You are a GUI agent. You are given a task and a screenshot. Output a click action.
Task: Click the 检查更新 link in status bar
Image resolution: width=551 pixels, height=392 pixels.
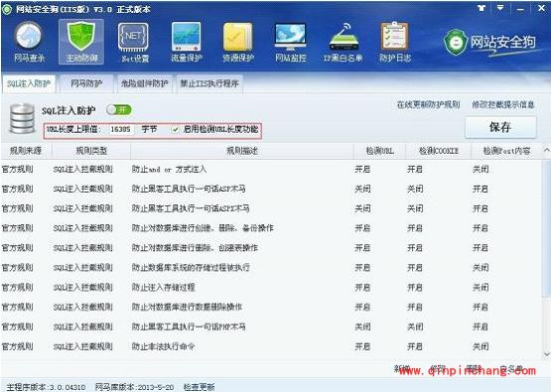pyautogui.click(x=199, y=387)
